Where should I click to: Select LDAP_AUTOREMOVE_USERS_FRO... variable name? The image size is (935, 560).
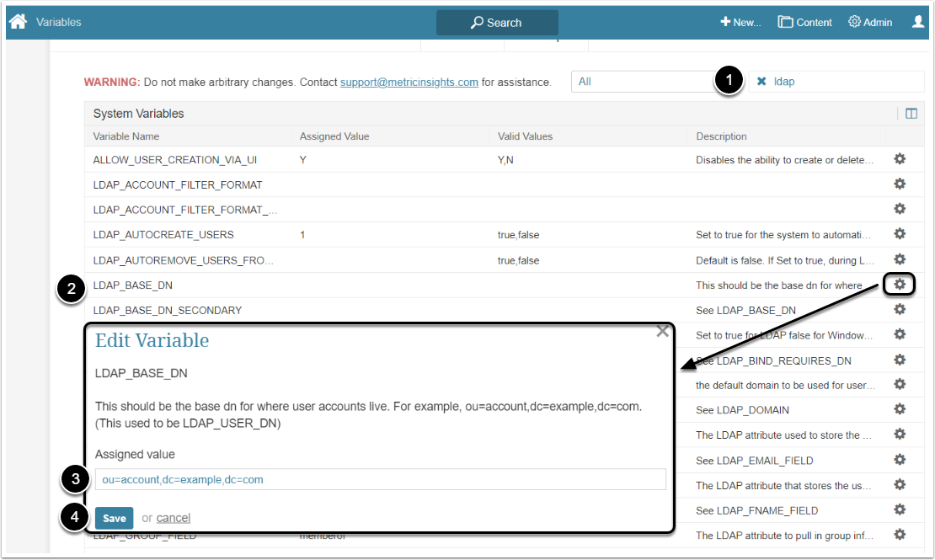(x=183, y=260)
